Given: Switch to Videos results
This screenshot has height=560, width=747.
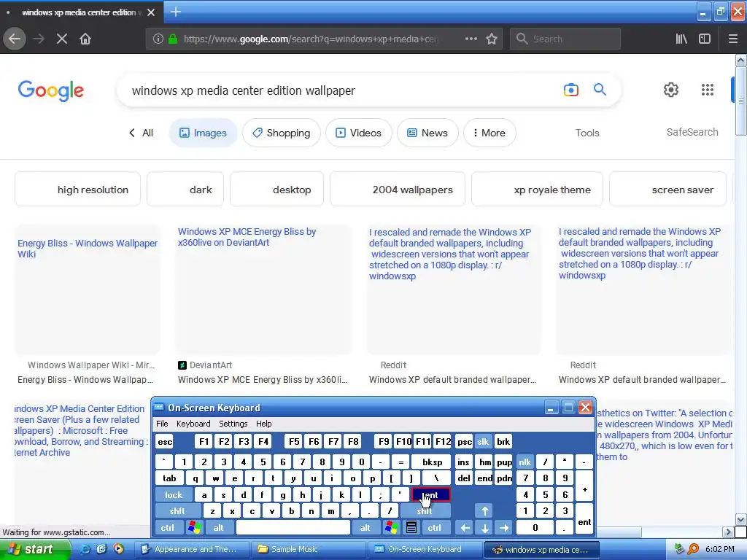Looking at the screenshot, I should click(359, 133).
